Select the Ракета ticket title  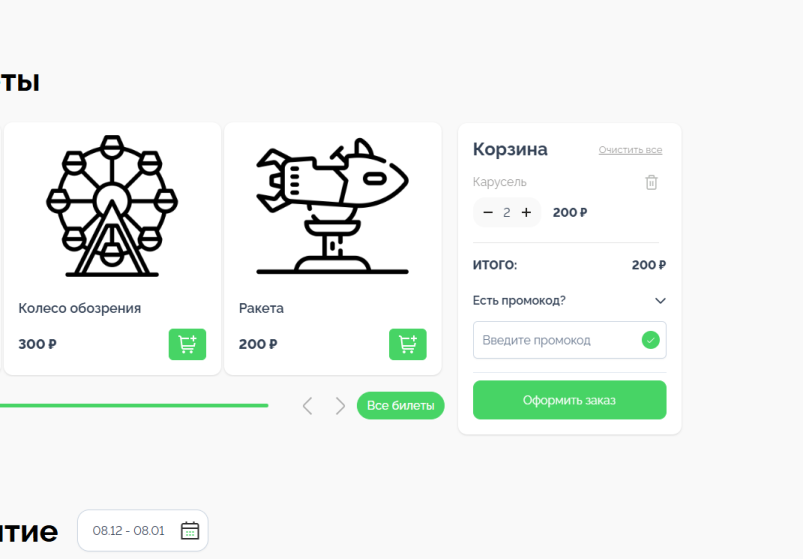261,308
